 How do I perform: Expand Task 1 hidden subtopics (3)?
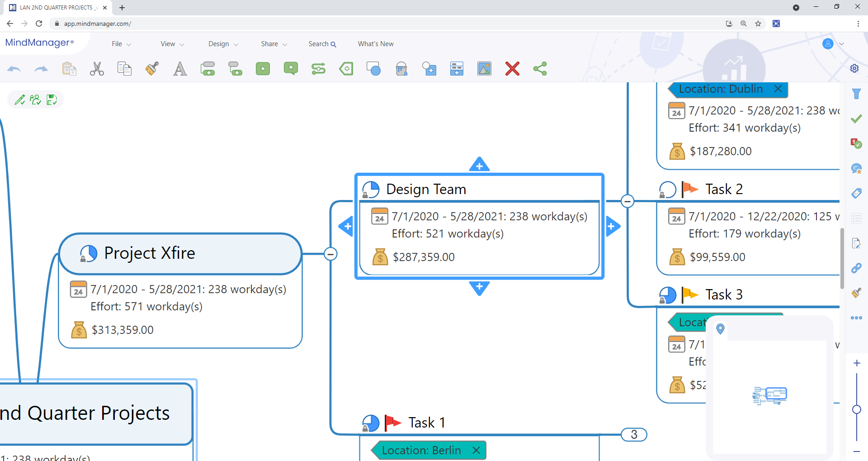[634, 435]
